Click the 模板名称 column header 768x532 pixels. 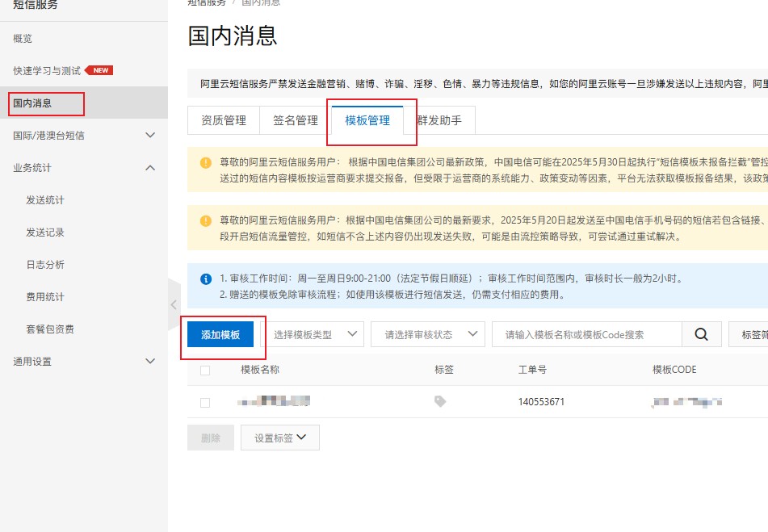260,370
